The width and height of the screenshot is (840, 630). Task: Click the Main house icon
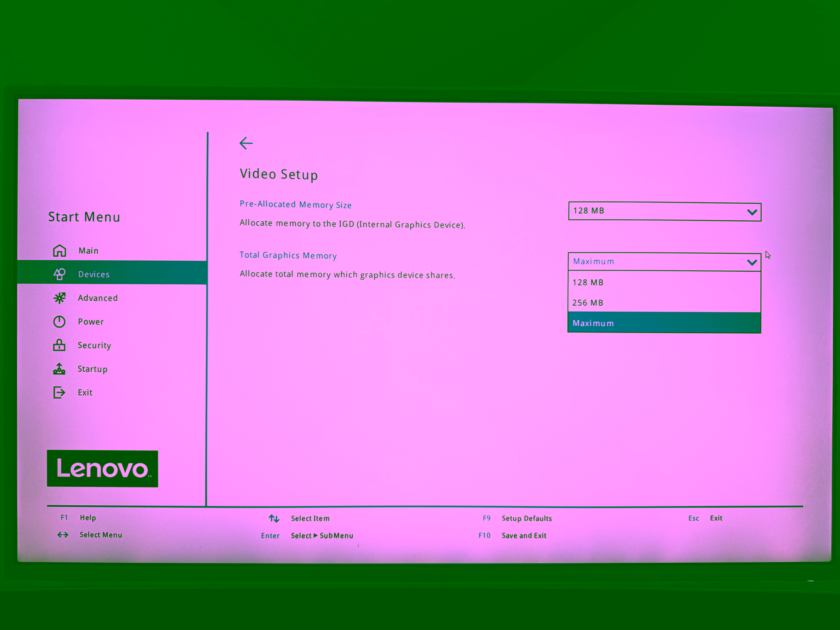tap(60, 251)
